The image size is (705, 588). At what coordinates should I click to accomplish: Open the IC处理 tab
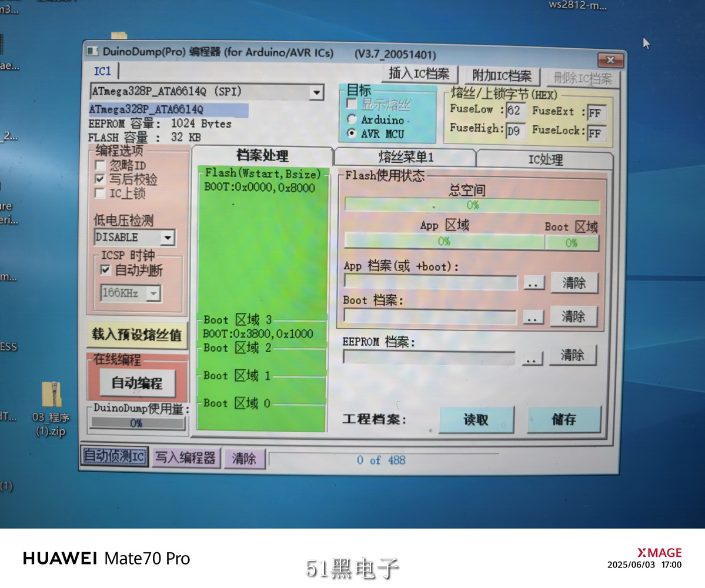click(545, 159)
